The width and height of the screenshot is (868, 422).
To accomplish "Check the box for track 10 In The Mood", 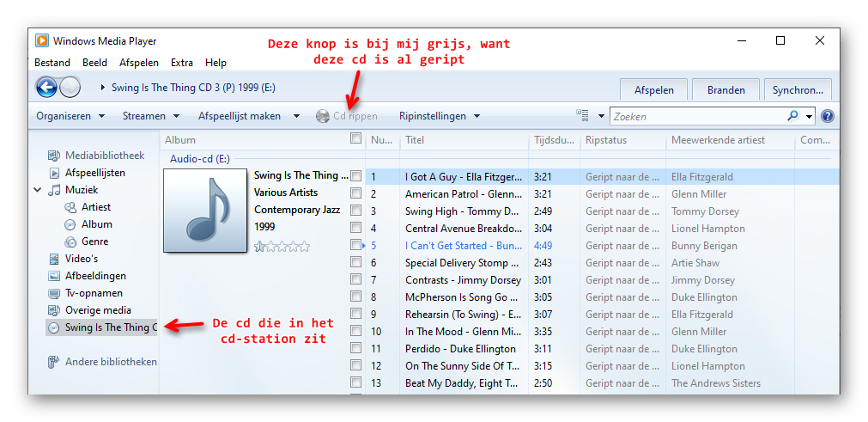I will pyautogui.click(x=355, y=331).
